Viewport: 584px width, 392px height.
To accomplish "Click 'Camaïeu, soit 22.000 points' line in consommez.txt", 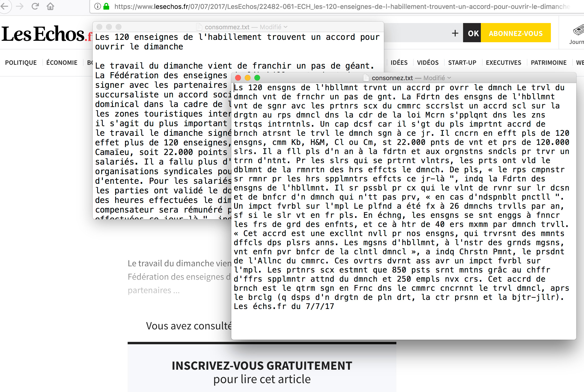I will coord(161,152).
